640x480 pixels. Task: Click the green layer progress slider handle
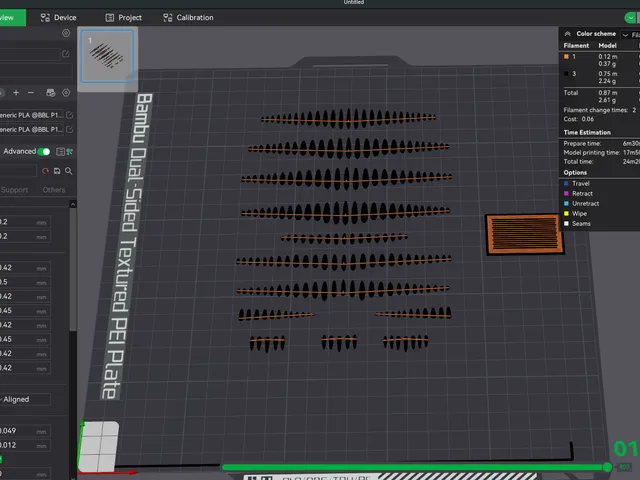(x=607, y=467)
